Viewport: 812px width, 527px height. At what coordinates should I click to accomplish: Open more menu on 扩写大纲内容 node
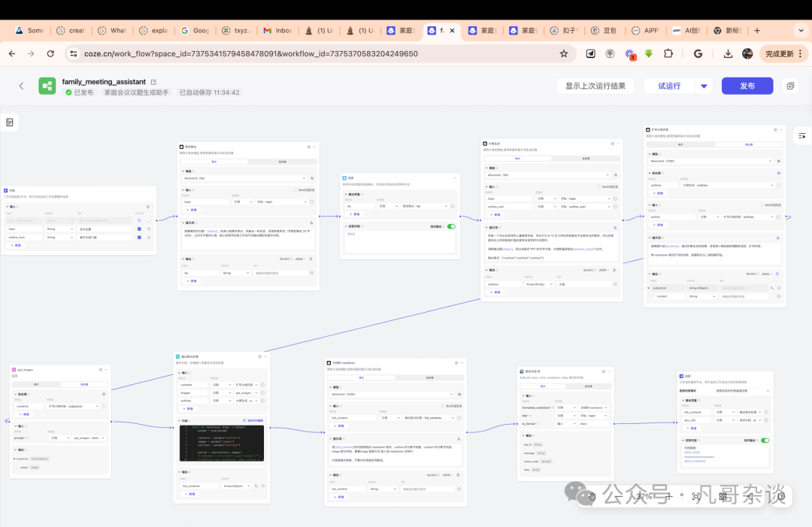pyautogui.click(x=781, y=130)
